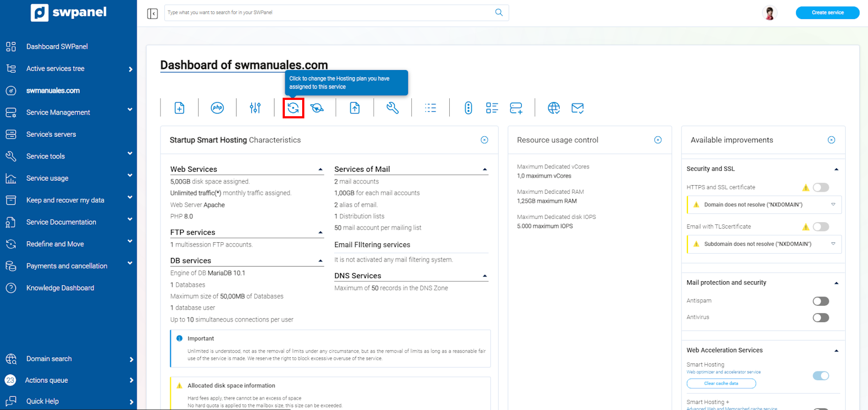Viewport: 868px width, 410px height.
Task: Toggle Email with TLS certificate switch
Action: 821,226
